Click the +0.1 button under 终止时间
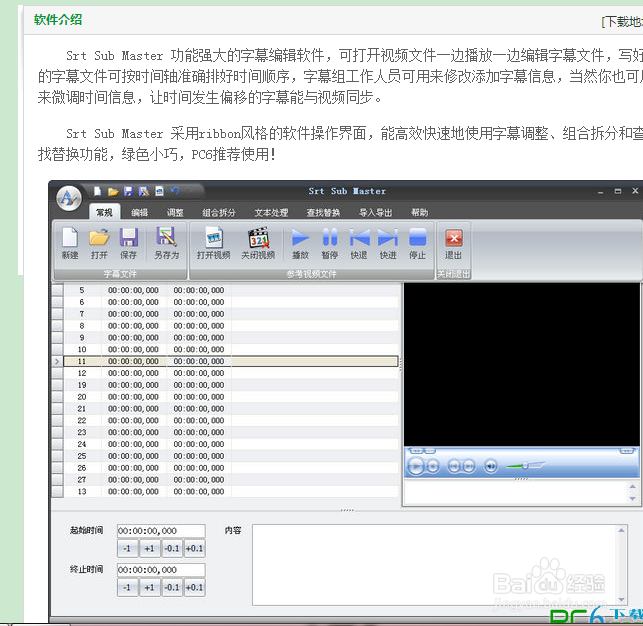 (x=194, y=587)
